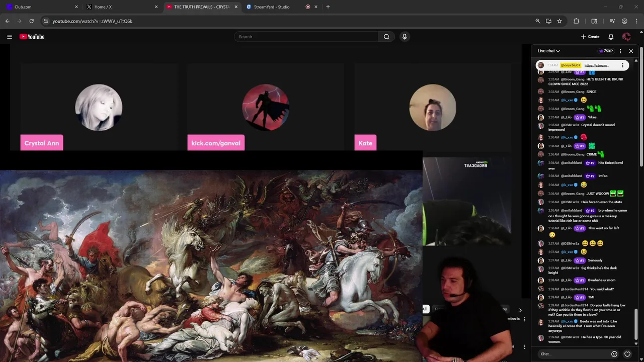Click chat message "Bwahaha ur mom"
Viewport: 644px width, 362px height.
pyautogui.click(x=601, y=280)
